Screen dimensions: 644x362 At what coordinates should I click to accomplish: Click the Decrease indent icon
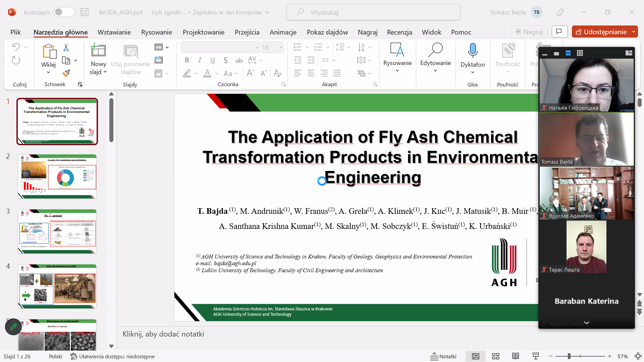(x=298, y=60)
